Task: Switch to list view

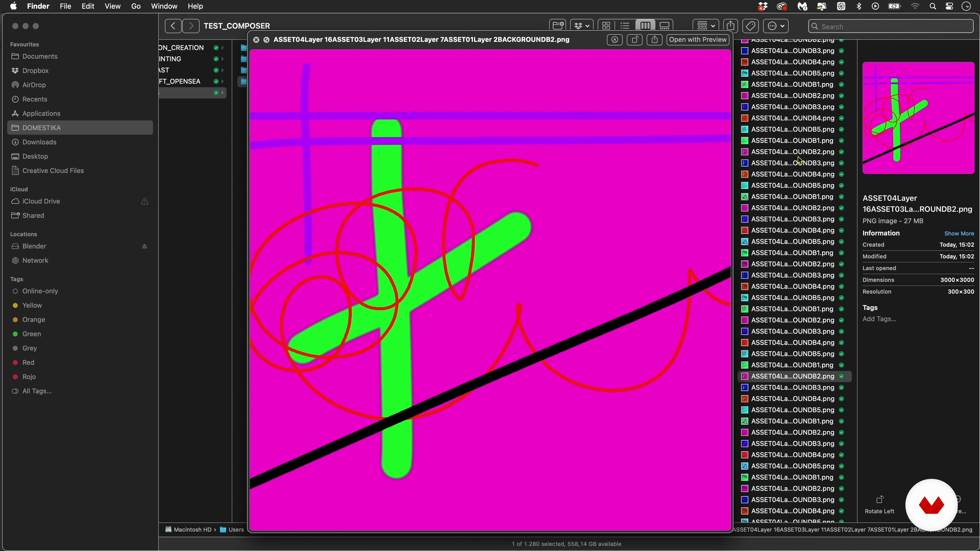Action: pyautogui.click(x=625, y=26)
